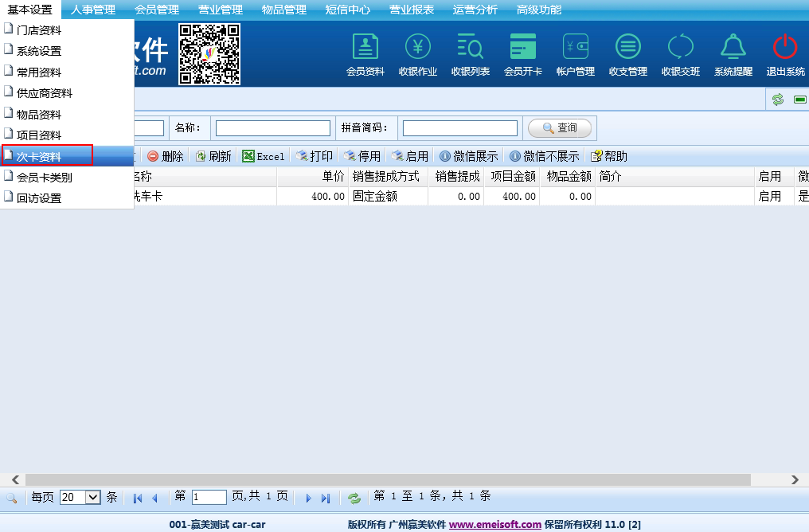Click the 收支管理 income expense icon
The height and width of the screenshot is (532, 809).
tap(627, 53)
